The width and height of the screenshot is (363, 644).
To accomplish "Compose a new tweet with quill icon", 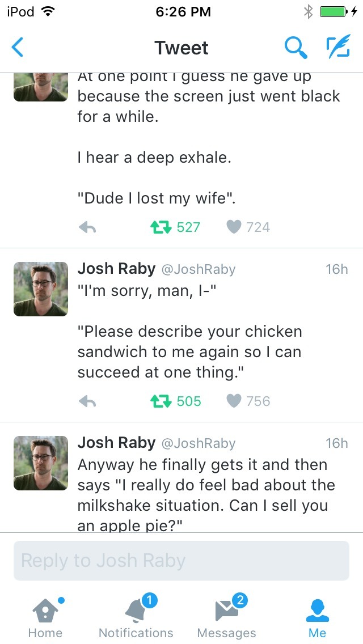I will 338,48.
